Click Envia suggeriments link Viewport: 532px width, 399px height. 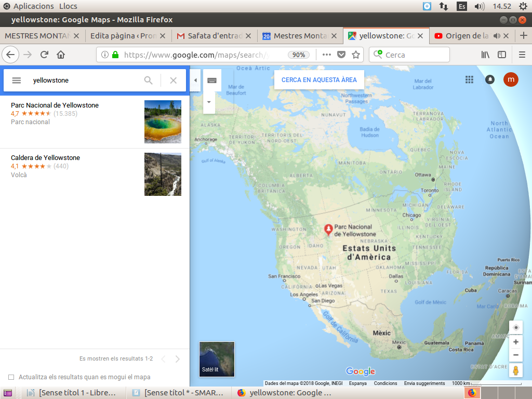424,383
